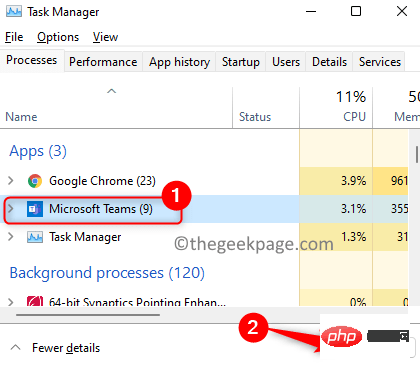The width and height of the screenshot is (420, 369).
Task: Open the File menu
Action: tap(14, 37)
